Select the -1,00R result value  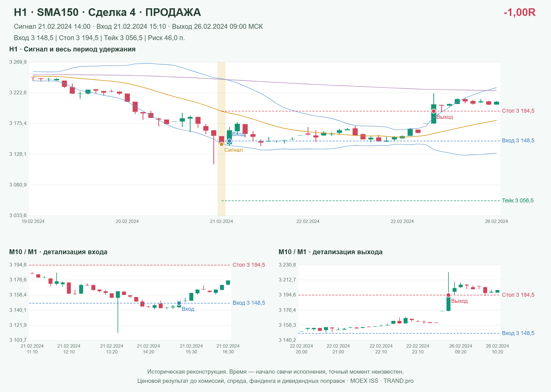point(519,13)
